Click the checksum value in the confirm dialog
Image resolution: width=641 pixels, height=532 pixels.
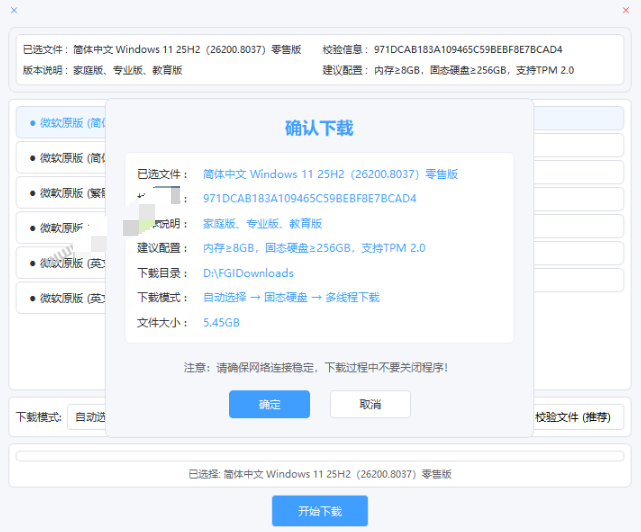coord(309,199)
